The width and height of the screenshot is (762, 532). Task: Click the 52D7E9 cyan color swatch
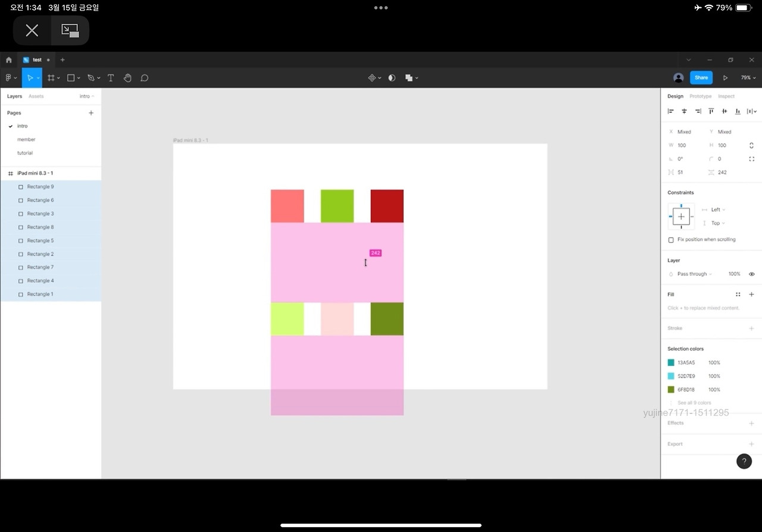tap(671, 376)
